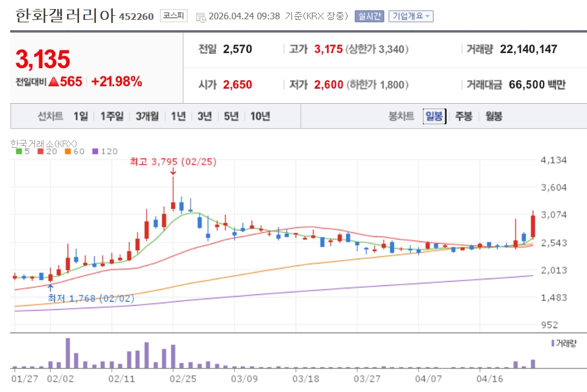Click the 최고 3,795 (02/25) high marker
This screenshot has height=392, width=587.
click(173, 162)
